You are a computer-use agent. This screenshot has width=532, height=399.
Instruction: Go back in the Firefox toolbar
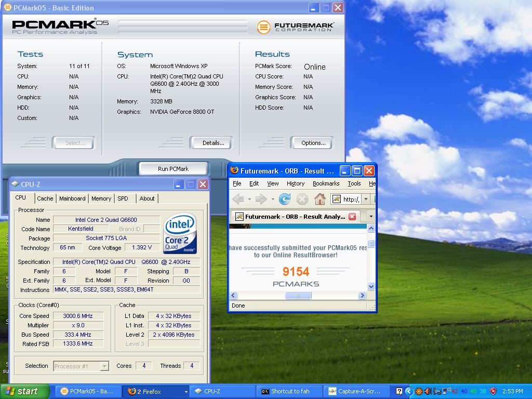point(238,199)
